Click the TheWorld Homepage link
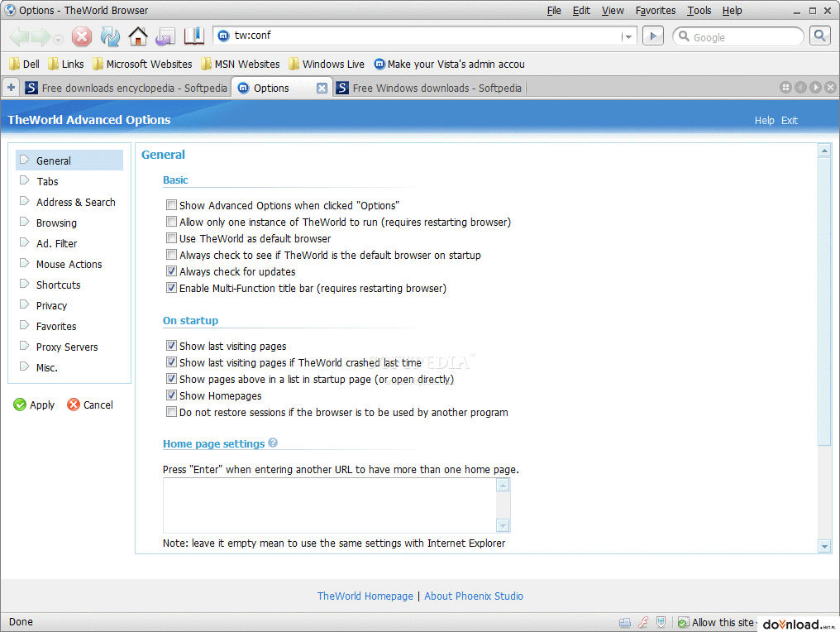 point(365,596)
